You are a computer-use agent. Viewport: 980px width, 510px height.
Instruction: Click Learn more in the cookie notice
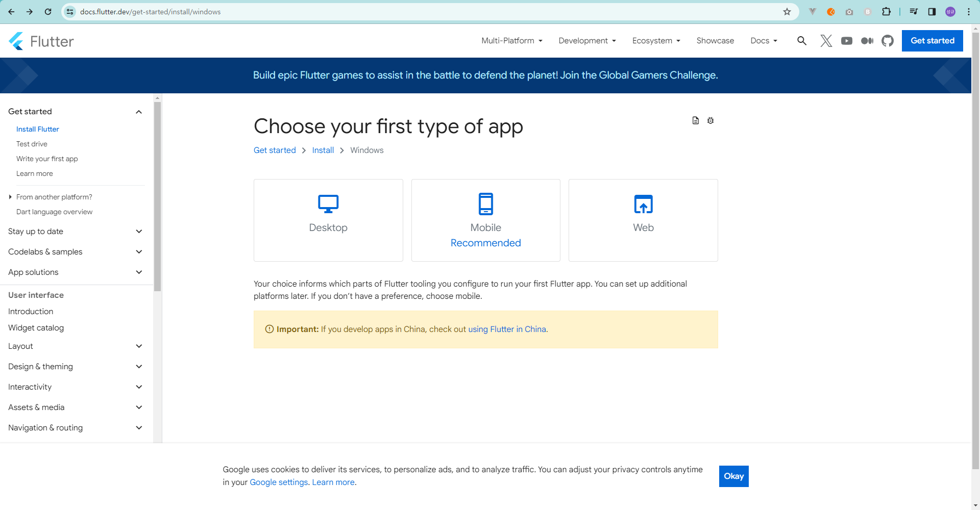click(x=333, y=482)
